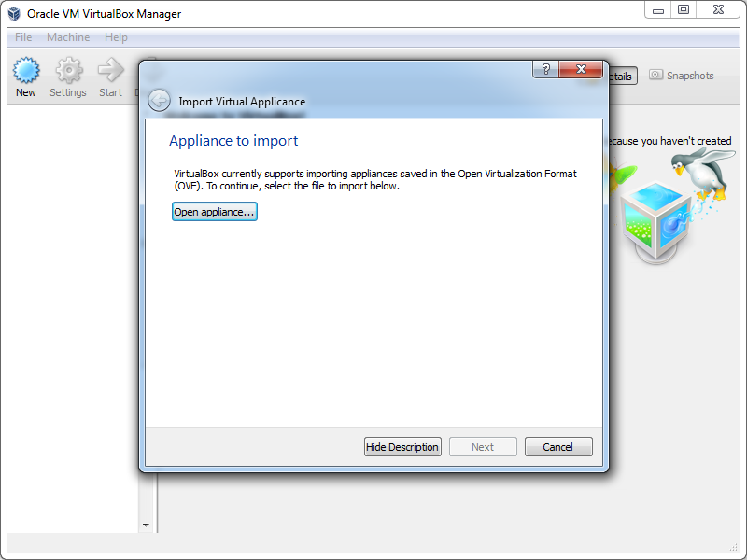Click the VirtualBox logo in title bar
747x560 pixels.
click(x=14, y=14)
